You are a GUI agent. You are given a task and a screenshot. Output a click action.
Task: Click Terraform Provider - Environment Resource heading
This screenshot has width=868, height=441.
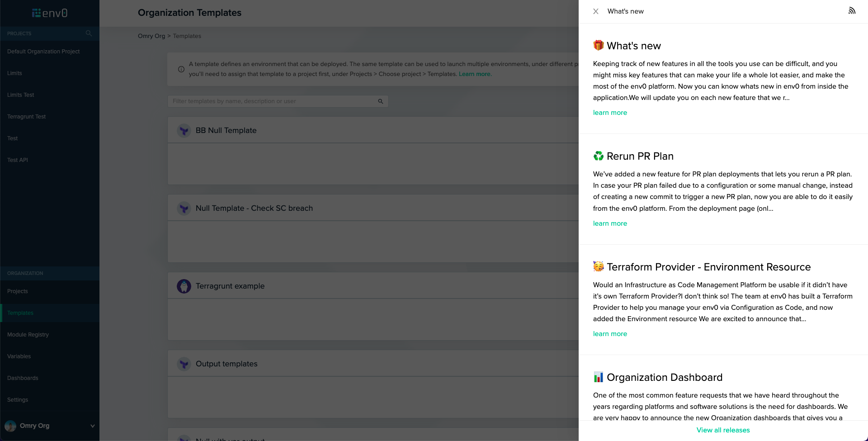click(x=709, y=267)
